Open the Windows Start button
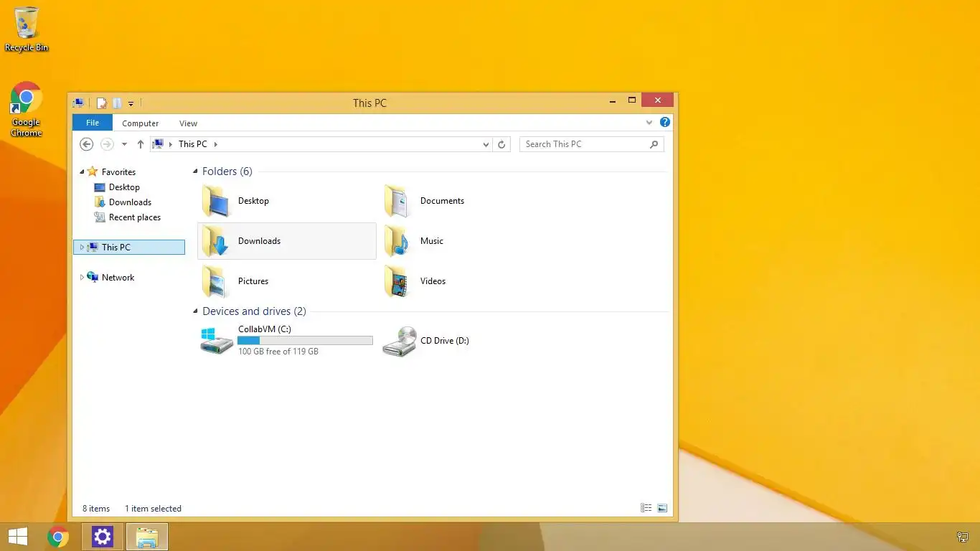Image resolution: width=980 pixels, height=551 pixels. (18, 537)
